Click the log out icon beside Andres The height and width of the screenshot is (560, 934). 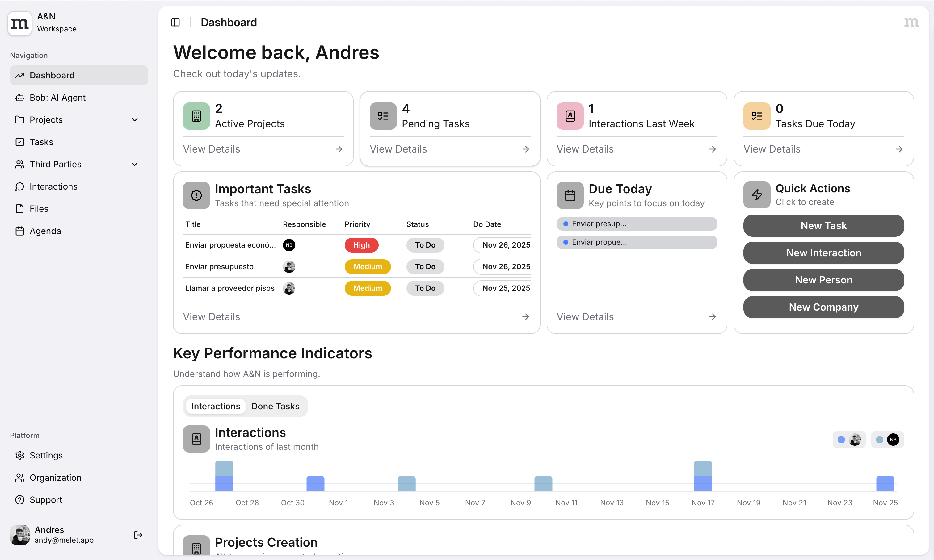[x=138, y=535]
